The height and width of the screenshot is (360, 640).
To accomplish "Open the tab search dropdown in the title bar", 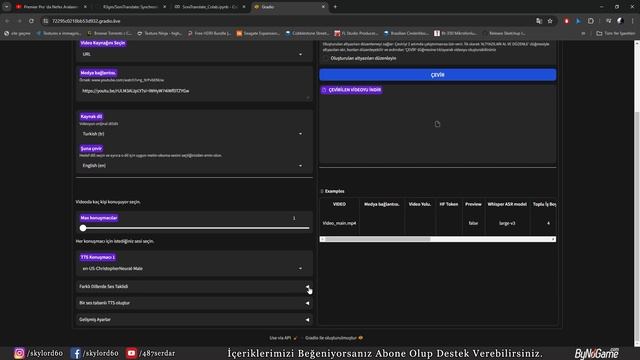I will click(x=7, y=7).
